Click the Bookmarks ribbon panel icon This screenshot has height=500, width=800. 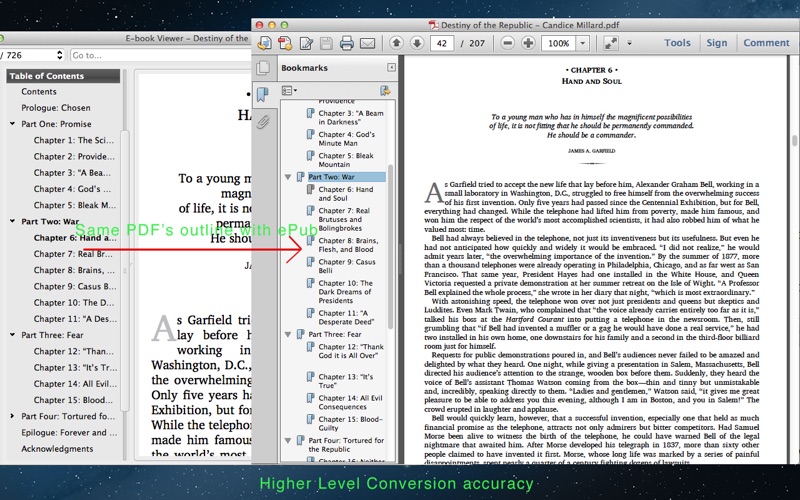pos(263,94)
